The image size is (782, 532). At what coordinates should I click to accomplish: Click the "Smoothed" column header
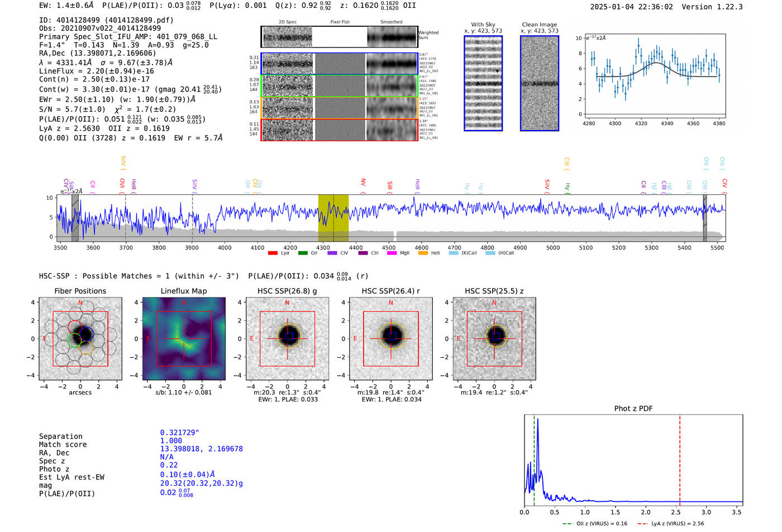click(391, 22)
